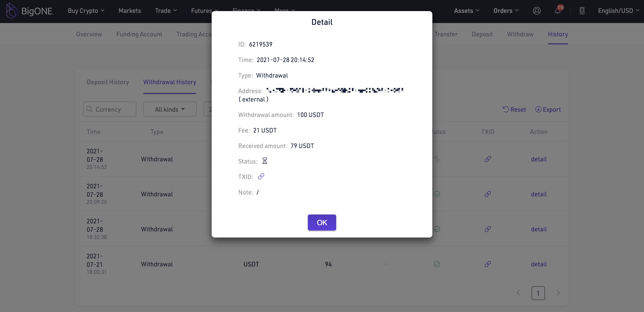The image size is (644, 312).
Task: Click the mobile app download icon
Action: pos(582,11)
